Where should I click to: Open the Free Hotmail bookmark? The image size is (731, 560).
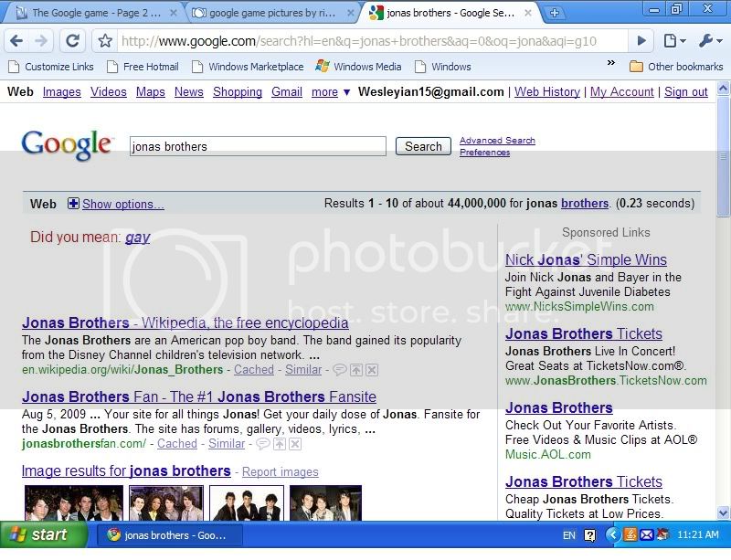pos(143,67)
